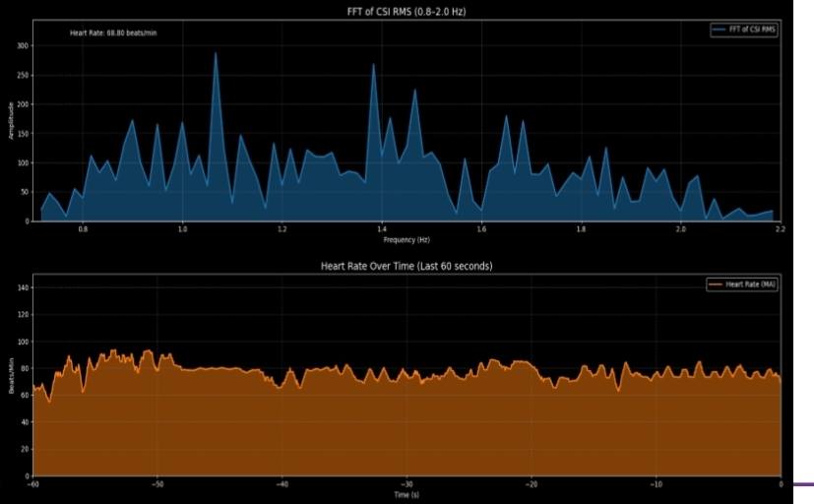Click the -30 tick on the time axis
Viewport: 814px width, 504px height.
[x=407, y=484]
